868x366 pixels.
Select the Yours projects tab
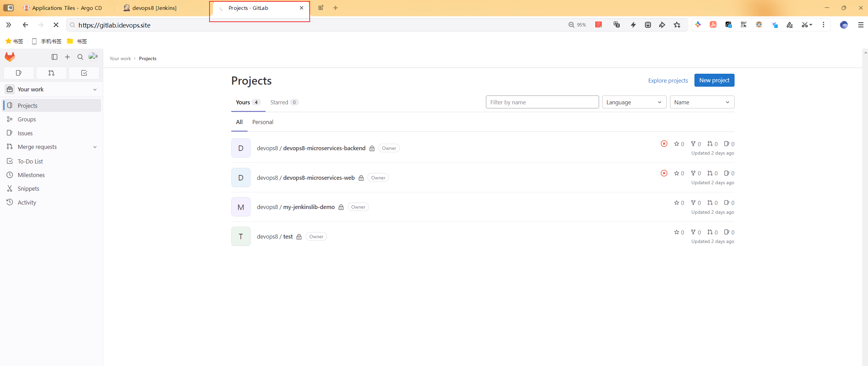pos(248,102)
